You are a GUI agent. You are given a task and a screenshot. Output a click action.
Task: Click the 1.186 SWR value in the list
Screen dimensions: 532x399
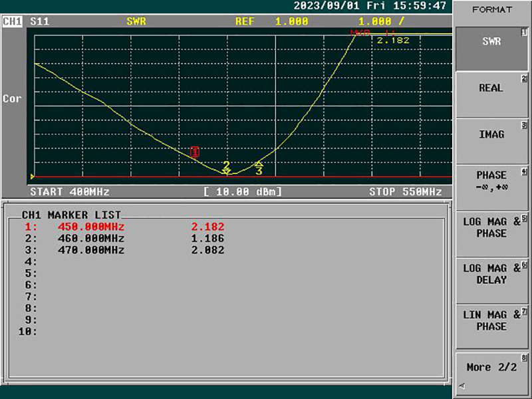click(207, 238)
